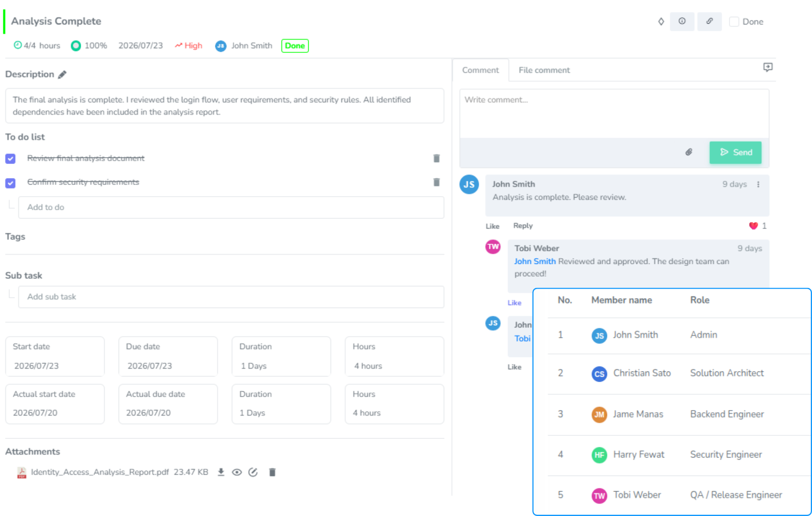Open the Actual start date field
This screenshot has height=516, width=812.
pyautogui.click(x=55, y=404)
